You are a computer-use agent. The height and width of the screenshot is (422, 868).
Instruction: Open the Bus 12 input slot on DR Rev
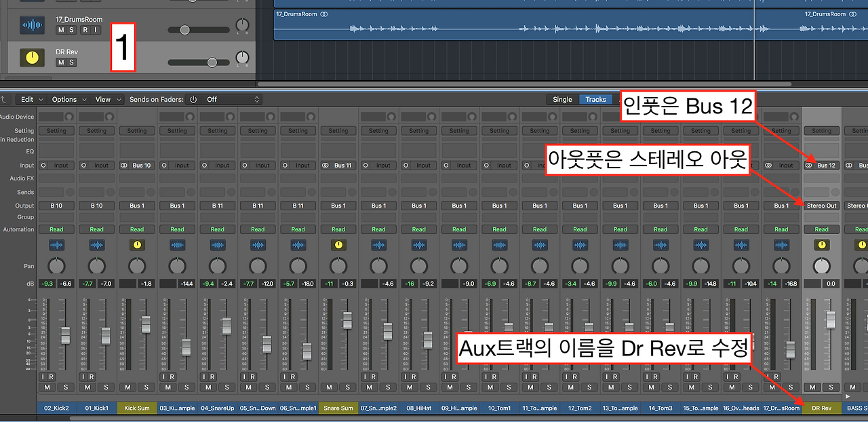[x=827, y=165]
